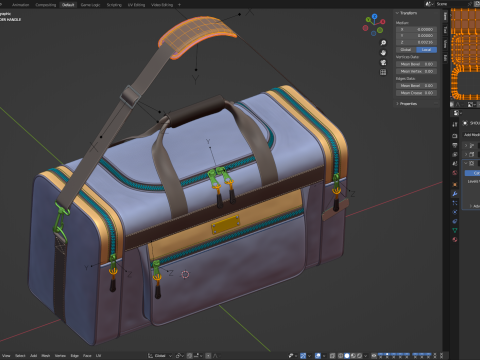Click the edges Mean Crease slider field
Screen dimensions: 480x360
coord(416,93)
